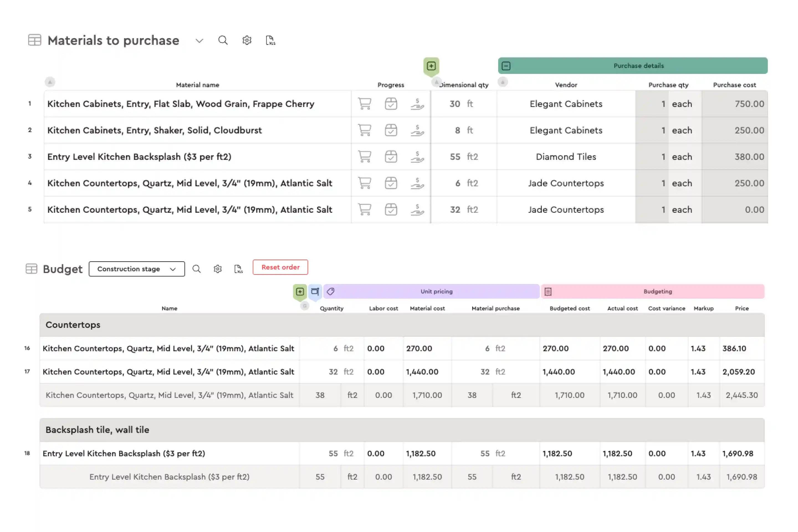Toggle paid status for Cloudburst cabinets row
Image resolution: width=798 pixels, height=532 pixels.
(417, 130)
